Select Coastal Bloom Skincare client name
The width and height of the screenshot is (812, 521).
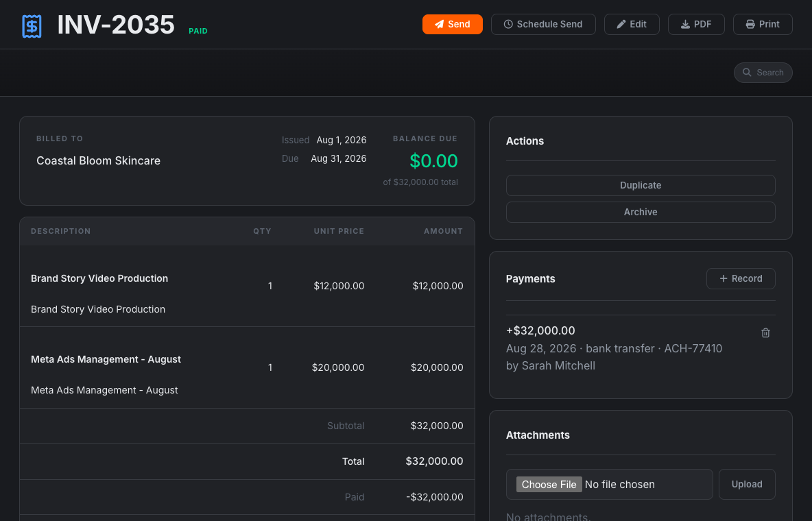point(98,160)
